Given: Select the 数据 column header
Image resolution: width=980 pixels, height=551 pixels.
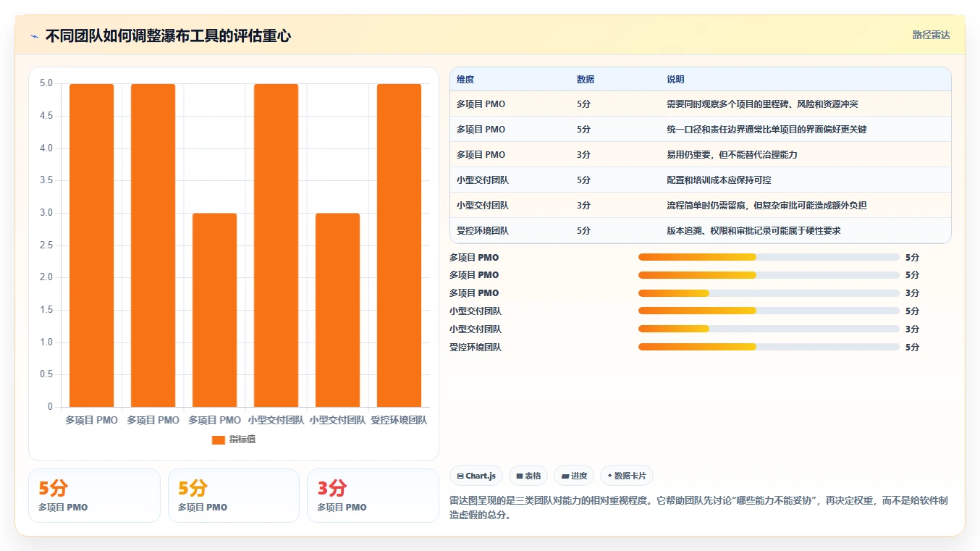Looking at the screenshot, I should pos(586,80).
